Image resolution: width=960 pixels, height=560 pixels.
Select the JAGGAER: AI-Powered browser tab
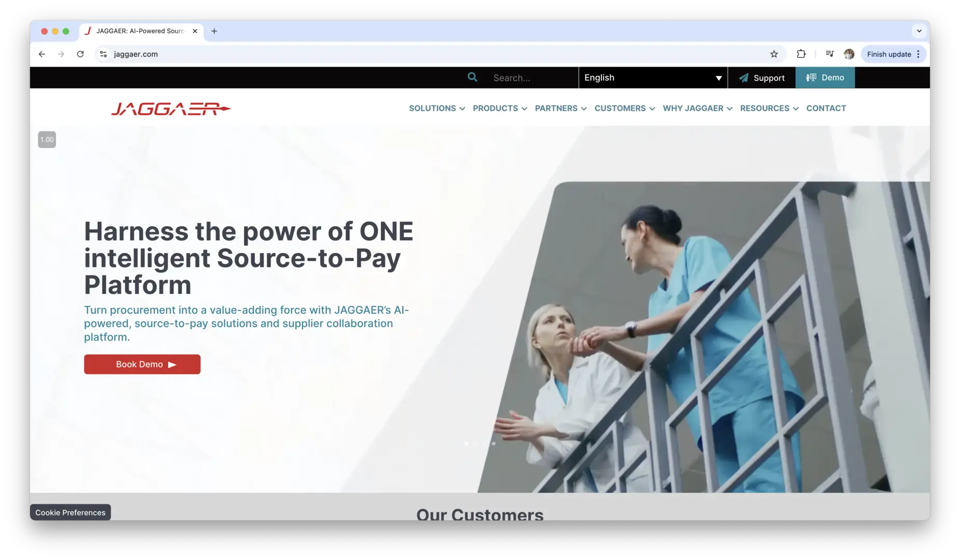point(141,31)
